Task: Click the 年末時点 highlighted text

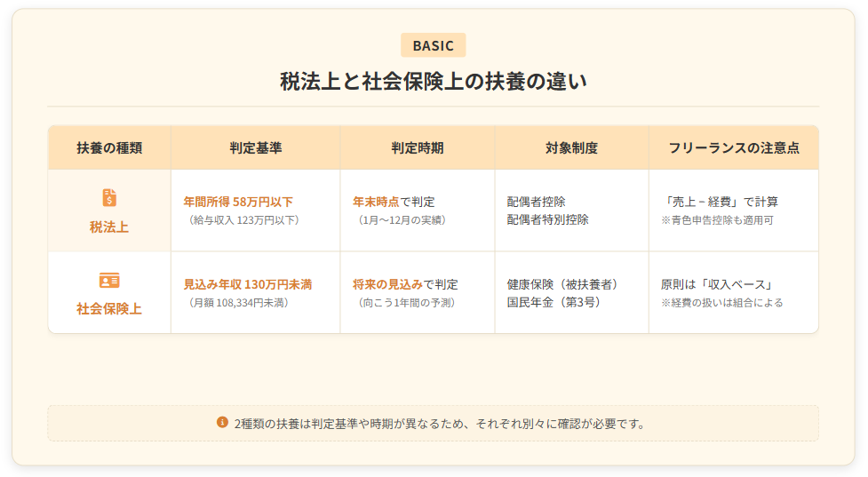Action: (376, 202)
